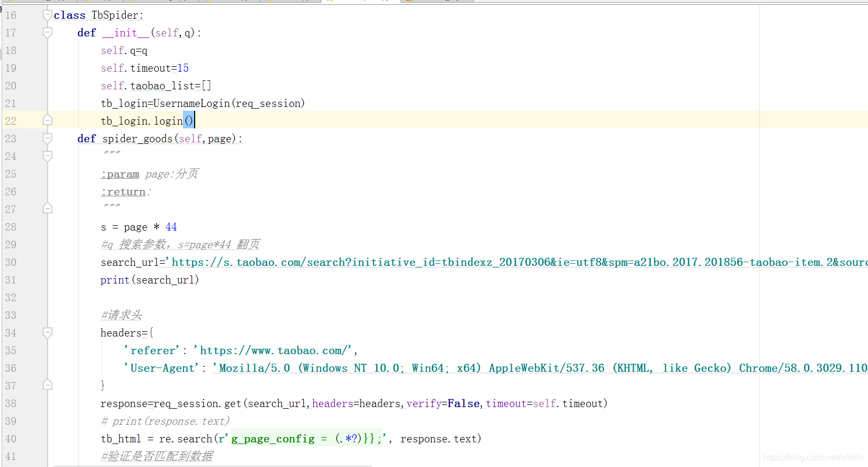Click headers fold end marker on line 37

(x=48, y=385)
